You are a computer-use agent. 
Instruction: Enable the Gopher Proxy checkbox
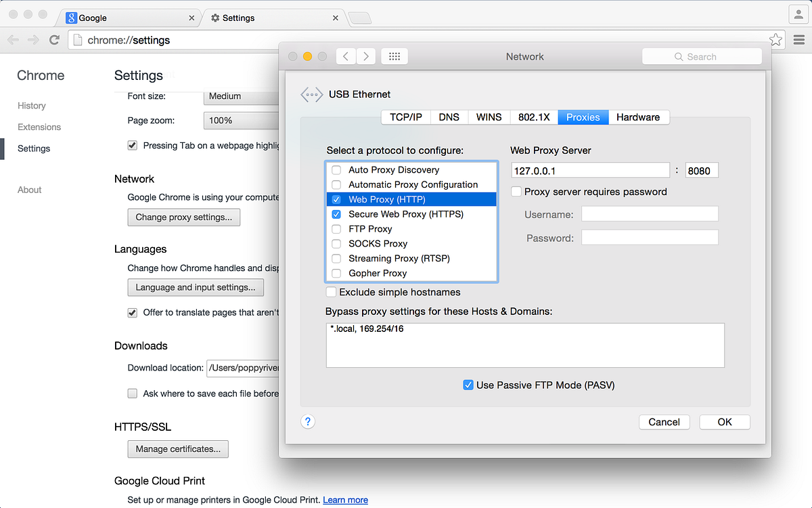(x=336, y=274)
